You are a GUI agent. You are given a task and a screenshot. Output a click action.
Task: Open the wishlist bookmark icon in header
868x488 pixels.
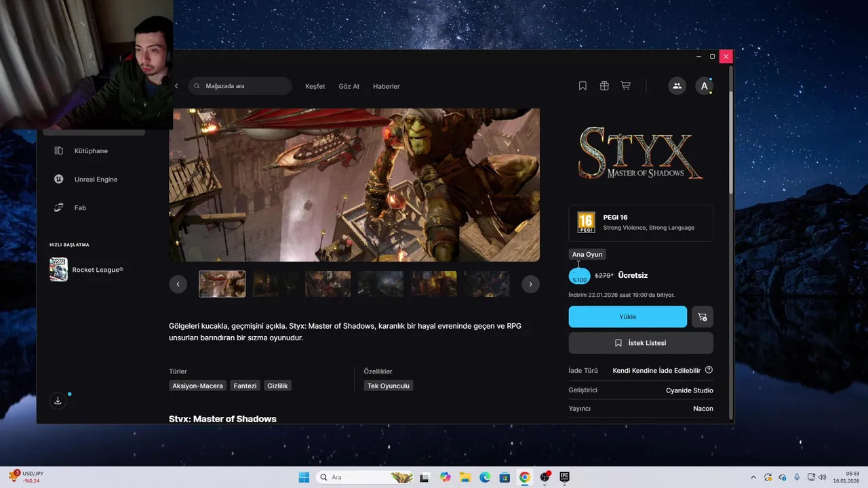click(x=583, y=86)
